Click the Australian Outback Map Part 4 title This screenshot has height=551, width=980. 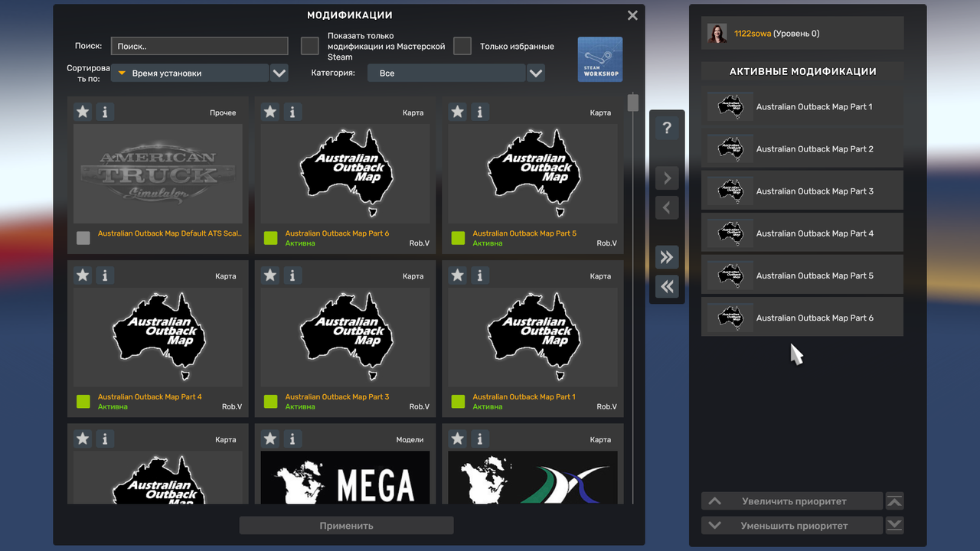pos(150,396)
